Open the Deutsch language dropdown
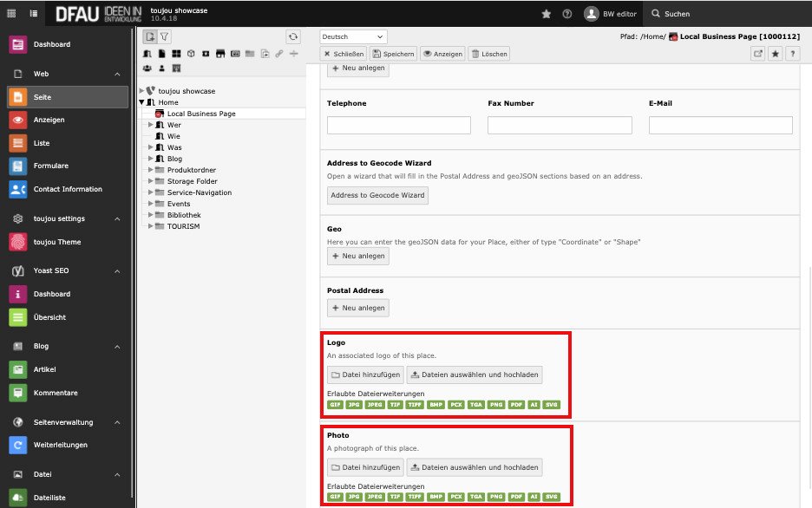Screen dimensions: 812x508 coord(353,36)
